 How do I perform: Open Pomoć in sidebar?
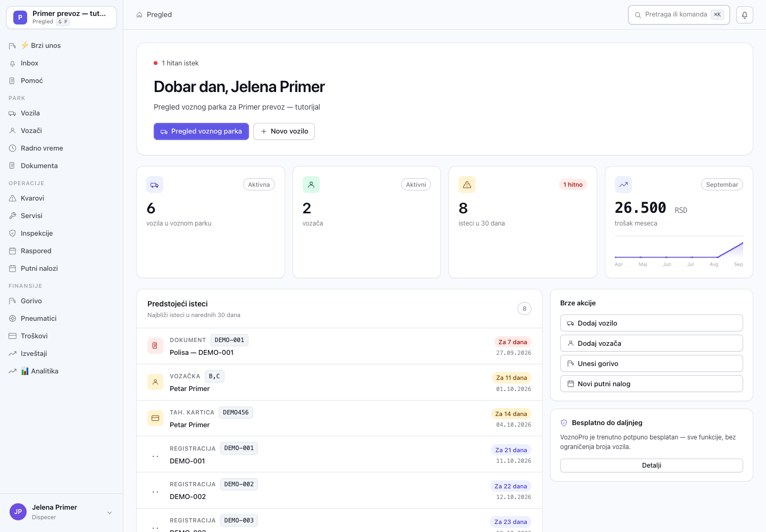(x=61, y=81)
